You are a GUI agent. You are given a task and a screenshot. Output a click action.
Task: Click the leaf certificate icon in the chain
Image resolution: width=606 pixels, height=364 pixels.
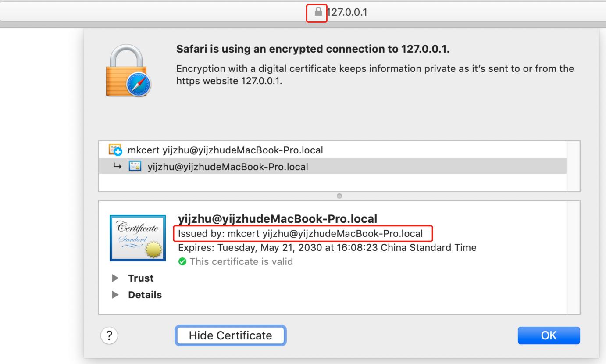(x=135, y=167)
